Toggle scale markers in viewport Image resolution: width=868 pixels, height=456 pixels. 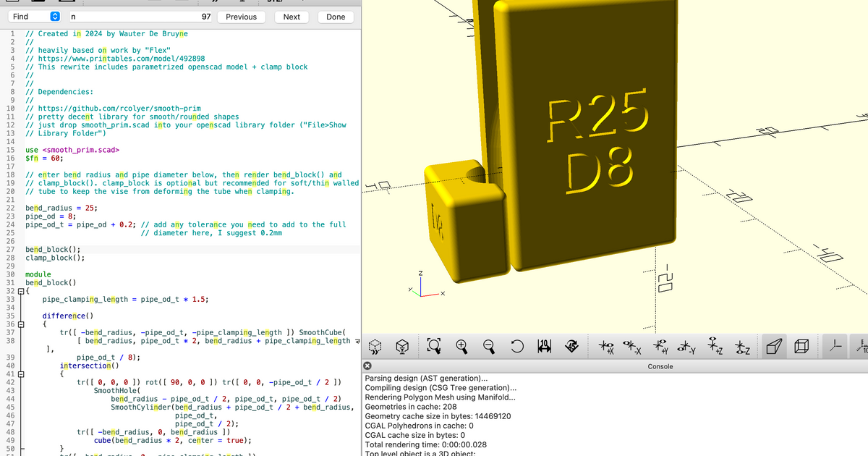pos(864,346)
